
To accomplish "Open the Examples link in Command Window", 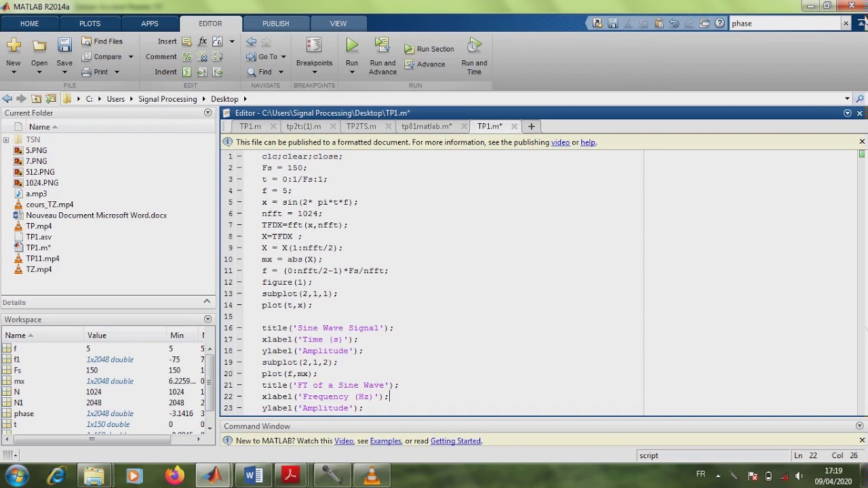I will point(386,441).
